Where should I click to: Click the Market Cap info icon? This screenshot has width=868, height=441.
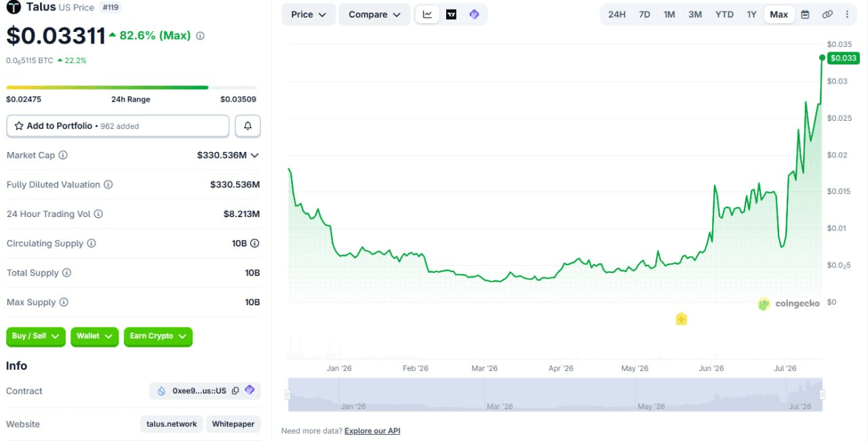(63, 155)
